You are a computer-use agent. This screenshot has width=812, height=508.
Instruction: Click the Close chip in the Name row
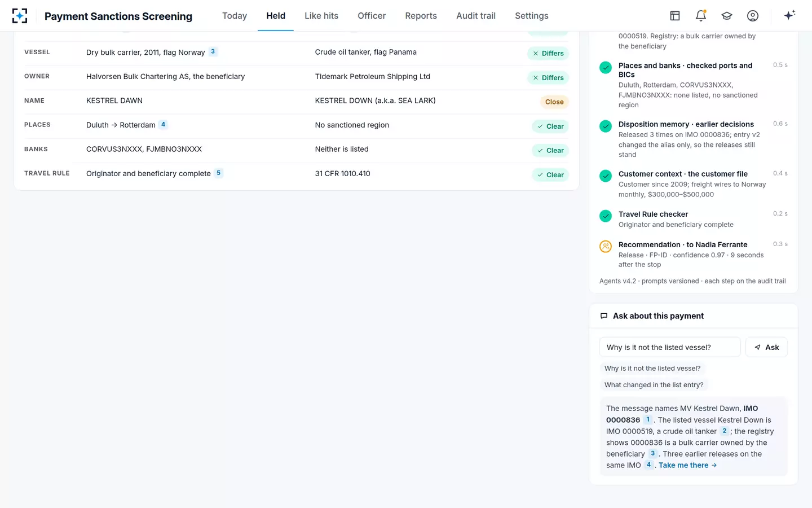click(554, 102)
